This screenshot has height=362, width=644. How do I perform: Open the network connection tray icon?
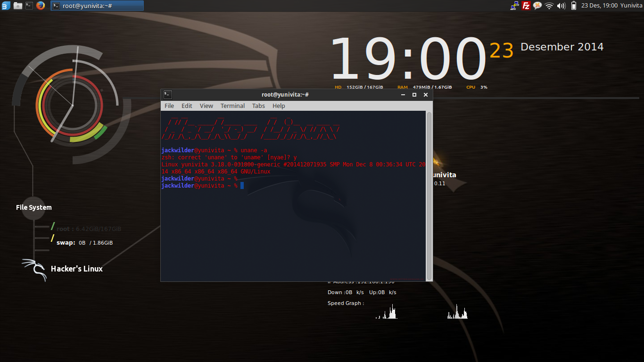pyautogui.click(x=514, y=6)
